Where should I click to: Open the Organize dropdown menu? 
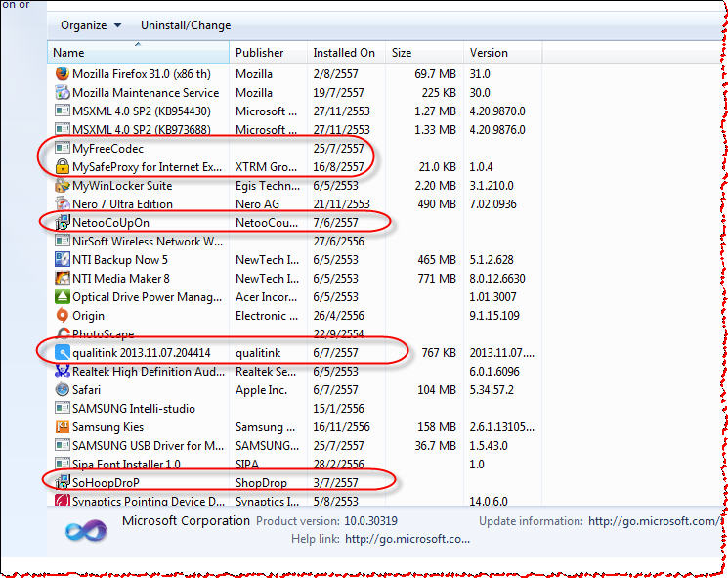pos(91,25)
